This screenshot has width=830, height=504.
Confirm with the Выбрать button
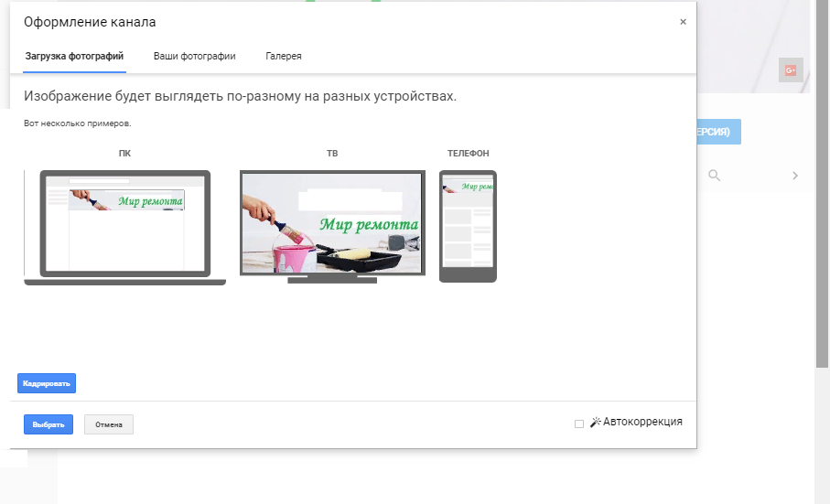tap(48, 424)
